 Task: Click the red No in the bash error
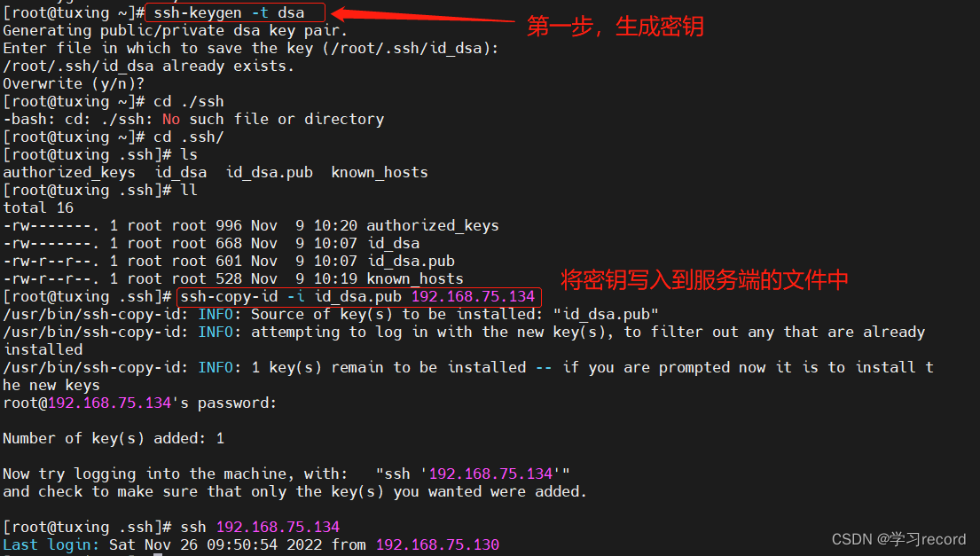171,119
